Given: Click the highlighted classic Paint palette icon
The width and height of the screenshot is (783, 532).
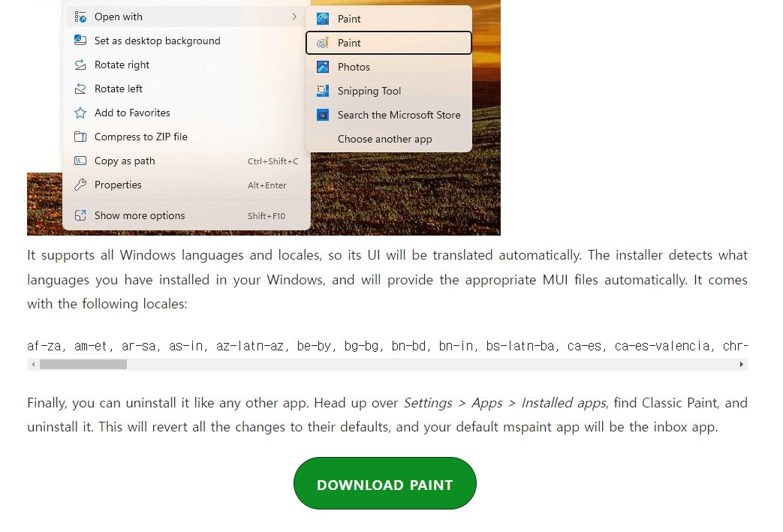Looking at the screenshot, I should (323, 43).
